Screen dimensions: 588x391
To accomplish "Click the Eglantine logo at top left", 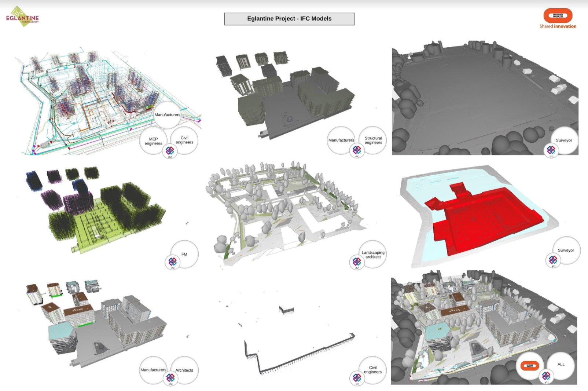I will click(22, 17).
